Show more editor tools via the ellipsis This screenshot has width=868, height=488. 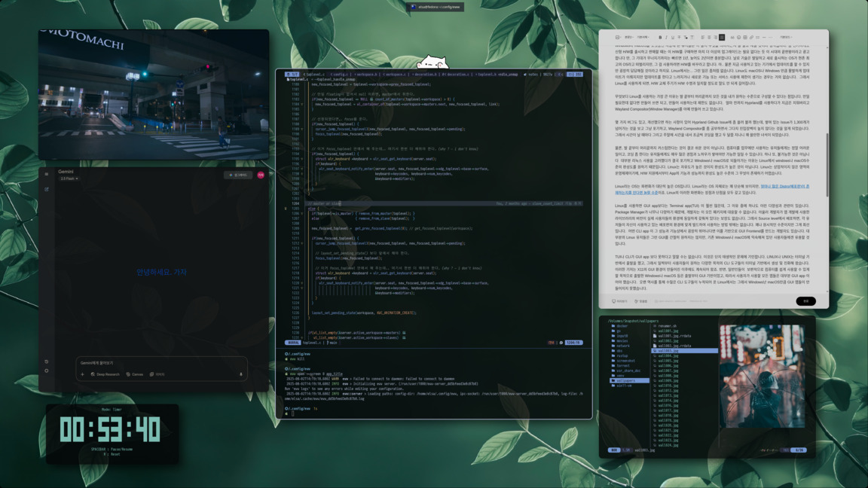771,38
